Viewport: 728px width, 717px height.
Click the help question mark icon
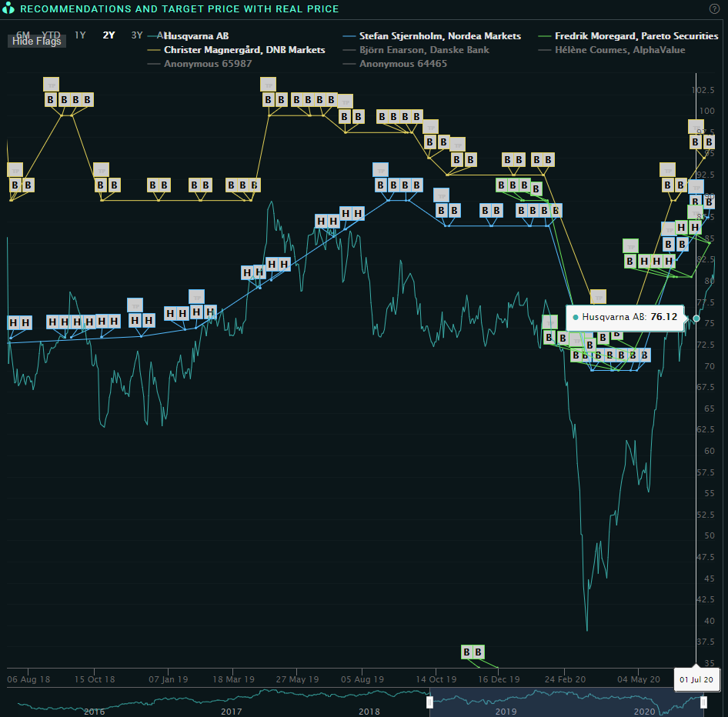click(714, 8)
